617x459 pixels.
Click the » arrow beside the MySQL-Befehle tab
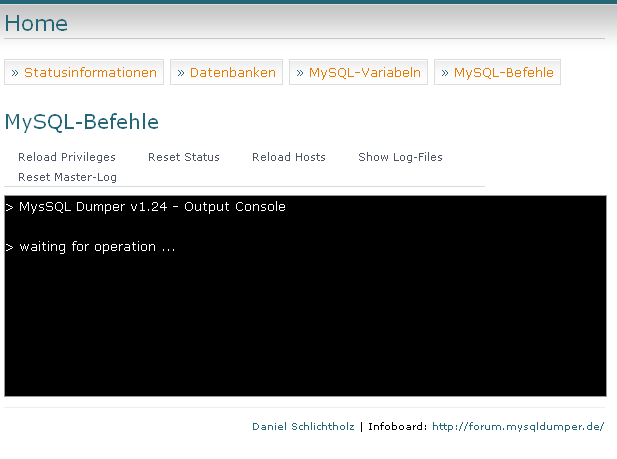[445, 73]
